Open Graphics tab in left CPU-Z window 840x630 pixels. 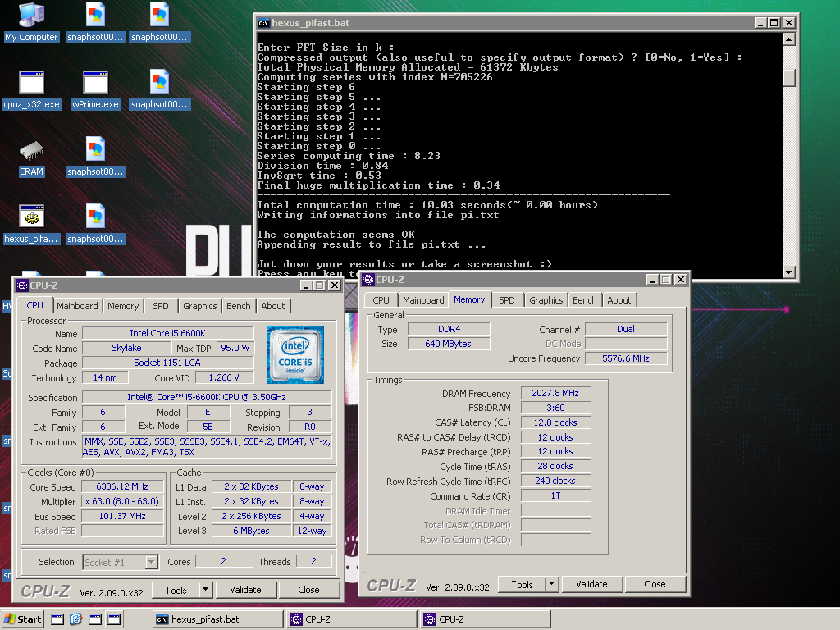click(x=200, y=306)
